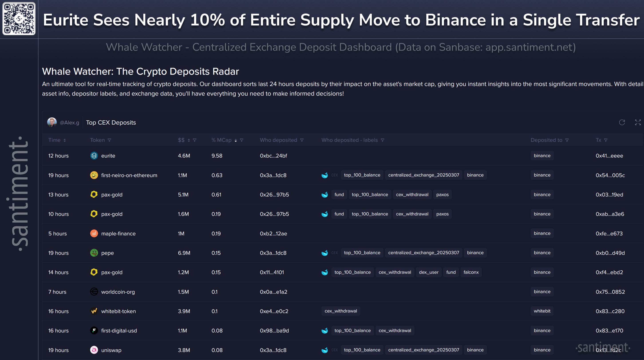Click the pepe token icon

pos(94,253)
